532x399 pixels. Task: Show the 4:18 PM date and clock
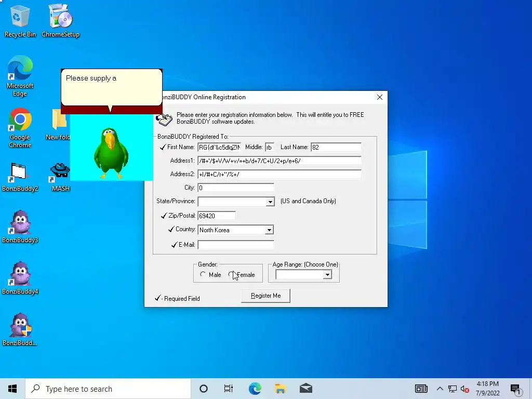point(487,389)
